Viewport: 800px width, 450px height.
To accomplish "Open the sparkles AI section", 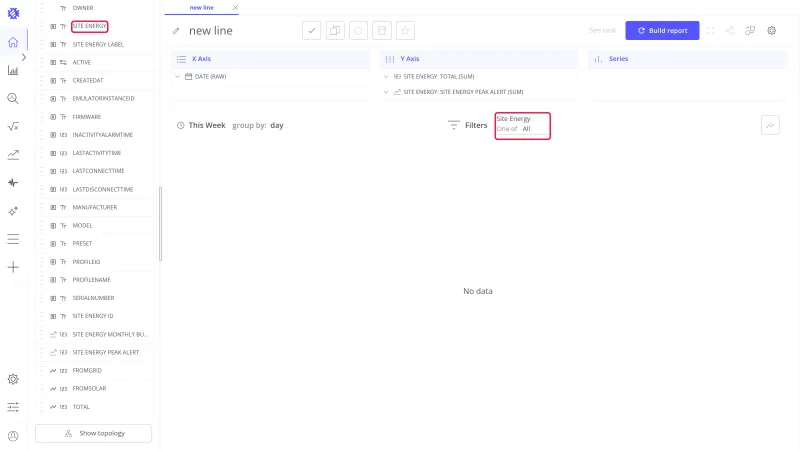I will [x=13, y=211].
